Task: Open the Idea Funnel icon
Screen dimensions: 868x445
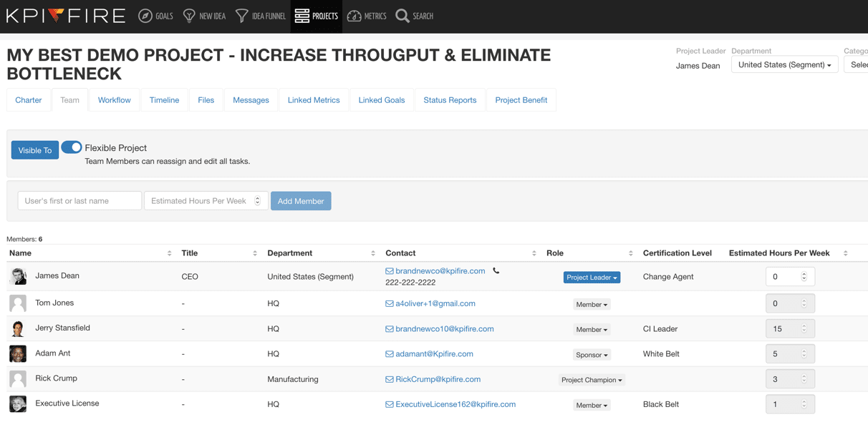Action: pos(242,16)
